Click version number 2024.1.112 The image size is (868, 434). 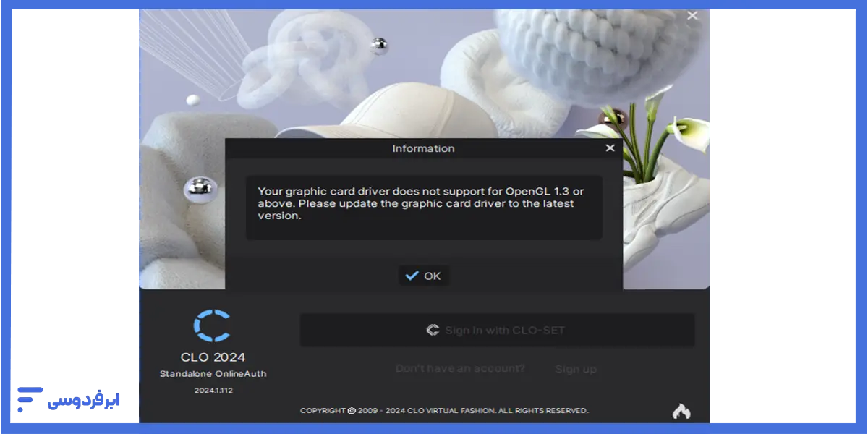213,390
